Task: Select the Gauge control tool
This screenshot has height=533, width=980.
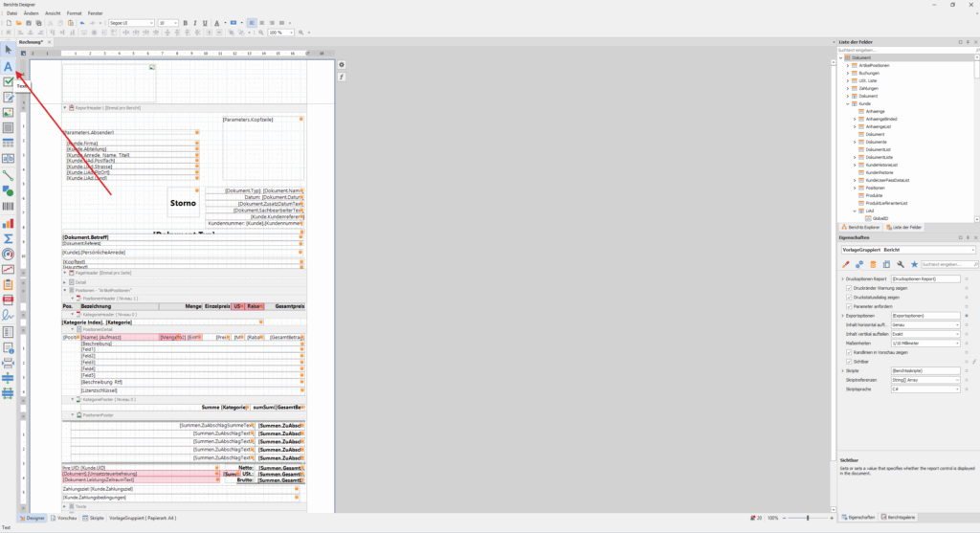Action: click(9, 254)
